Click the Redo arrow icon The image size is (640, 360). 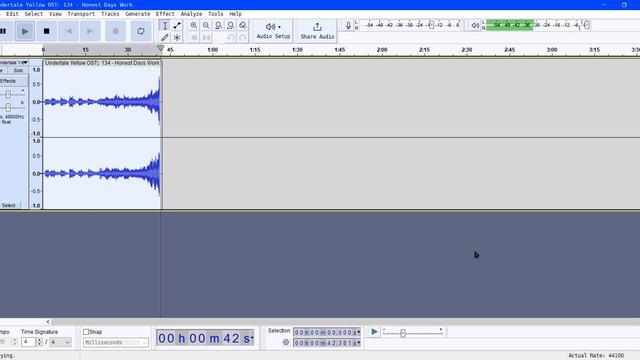(x=243, y=38)
